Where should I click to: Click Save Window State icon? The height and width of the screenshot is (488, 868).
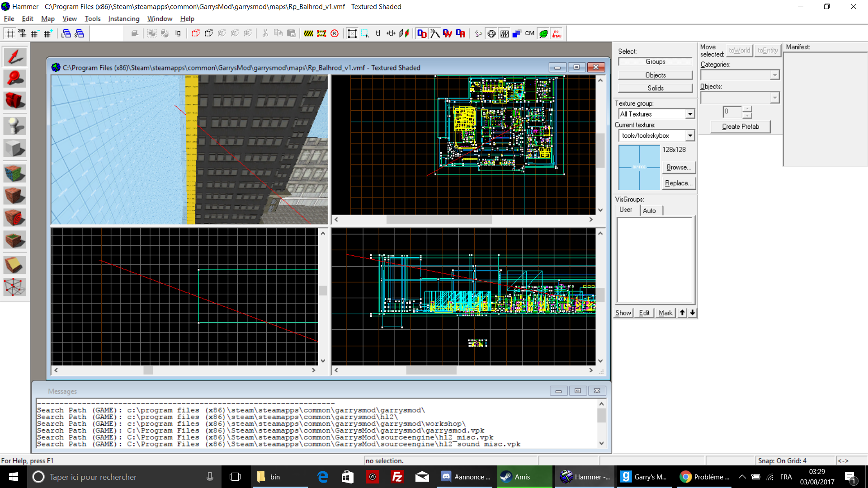pyautogui.click(x=79, y=33)
